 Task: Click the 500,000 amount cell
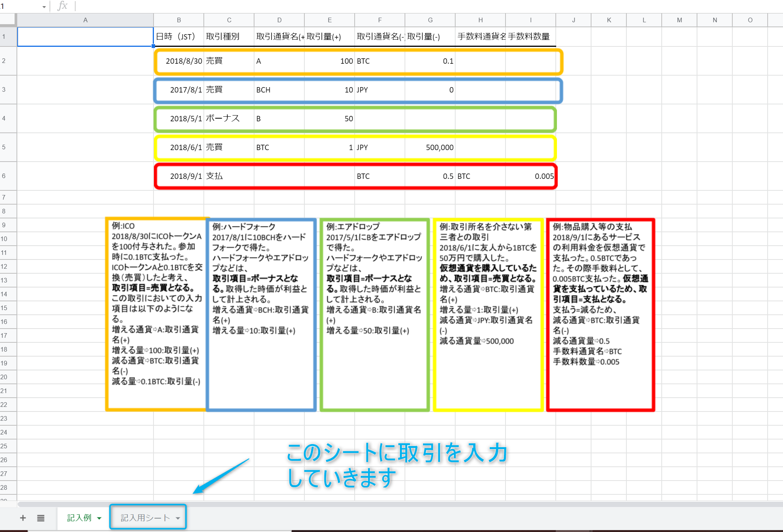[x=430, y=147]
